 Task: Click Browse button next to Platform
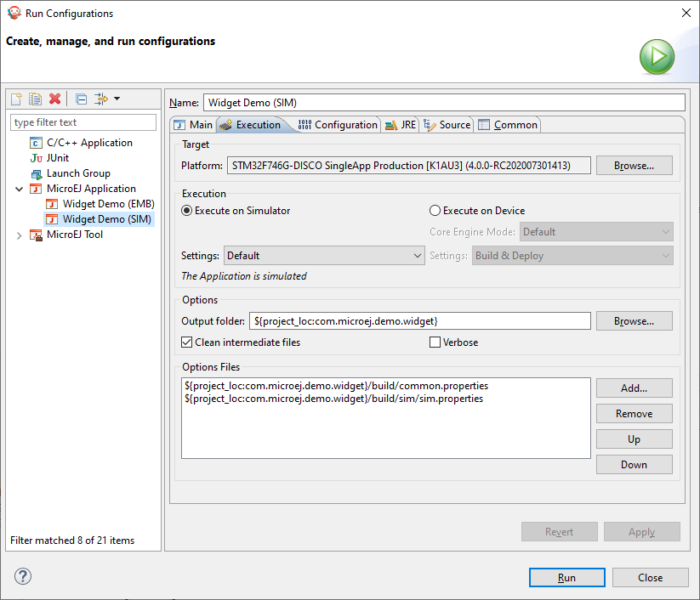634,166
